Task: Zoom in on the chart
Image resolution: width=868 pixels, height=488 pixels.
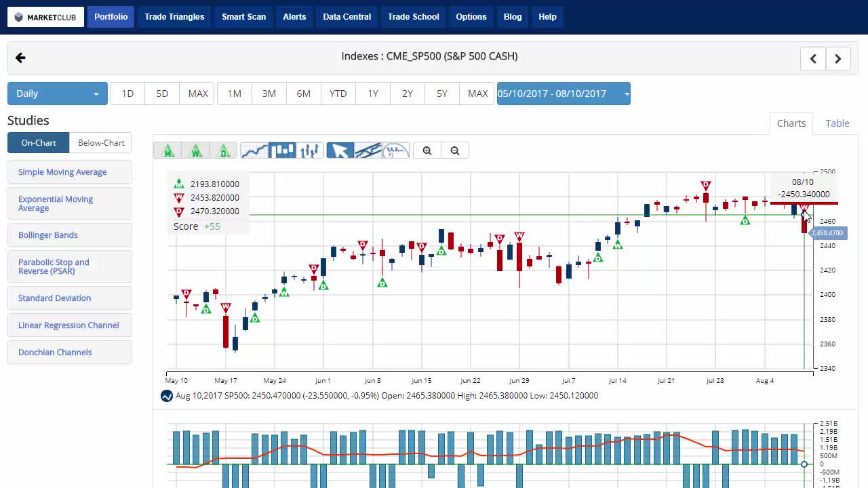Action: pyautogui.click(x=427, y=150)
